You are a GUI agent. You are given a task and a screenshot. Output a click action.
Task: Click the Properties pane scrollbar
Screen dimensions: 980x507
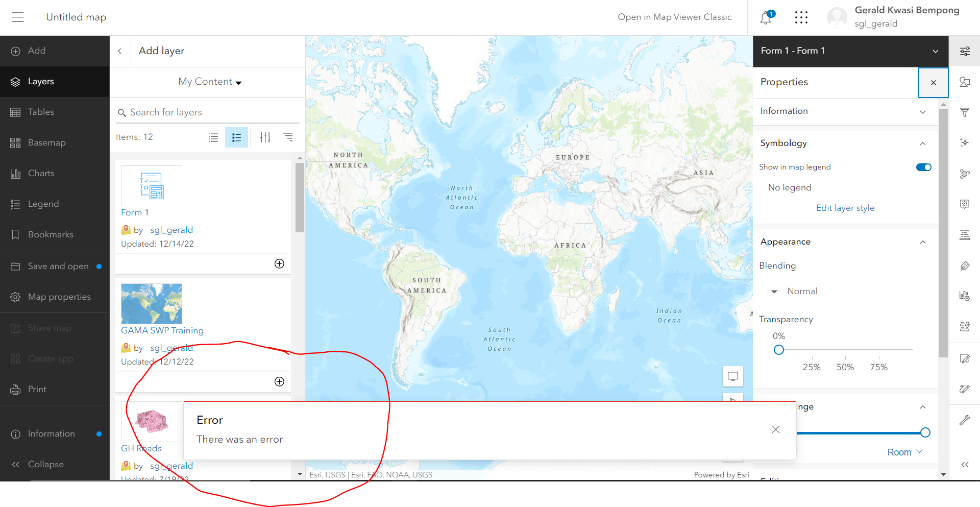(x=943, y=233)
